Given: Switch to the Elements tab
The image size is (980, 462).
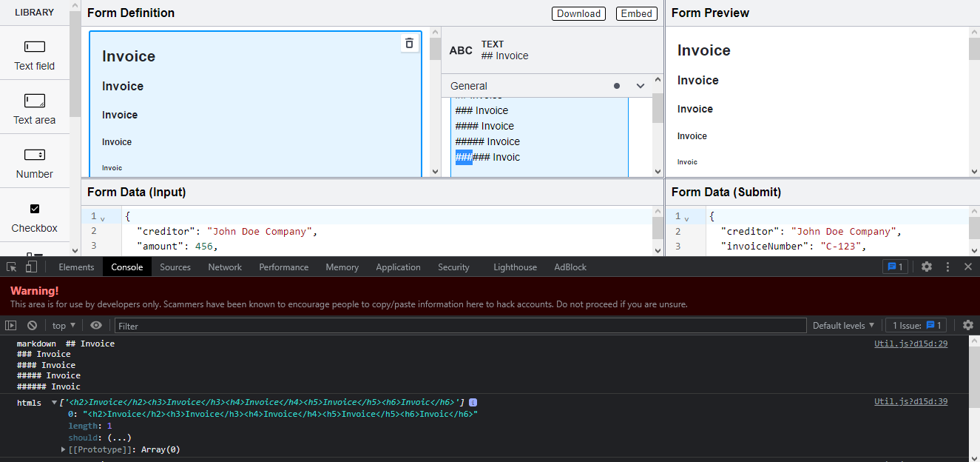Looking at the screenshot, I should (x=76, y=267).
